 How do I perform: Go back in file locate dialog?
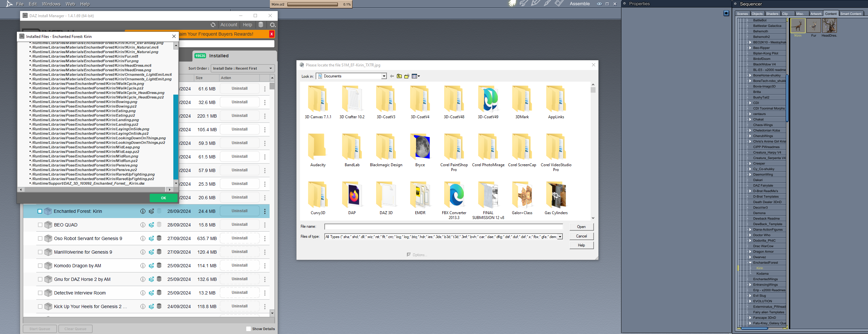coord(392,76)
